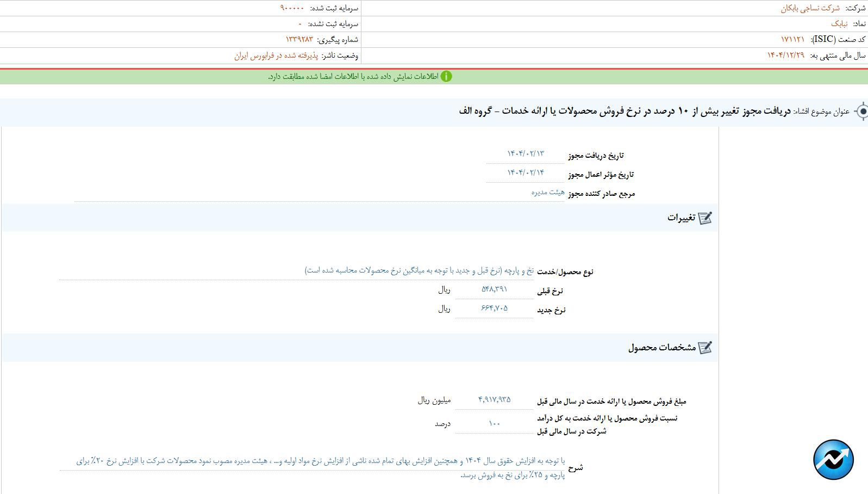Screen dimensions: 868x494
Task: Click the unit میلیون ریال
Action: (434, 400)
